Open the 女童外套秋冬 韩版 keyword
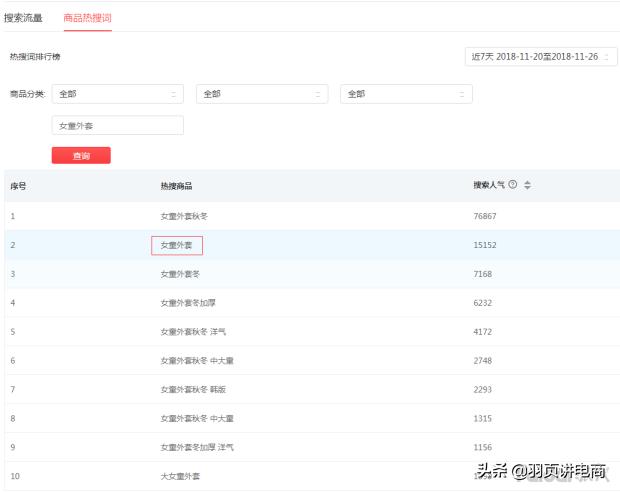The width and height of the screenshot is (620, 493). (x=195, y=389)
